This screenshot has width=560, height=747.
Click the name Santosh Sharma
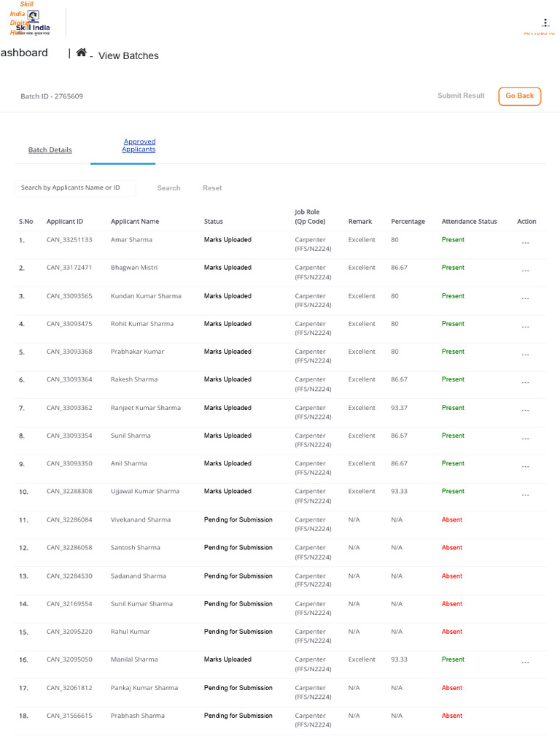[135, 548]
